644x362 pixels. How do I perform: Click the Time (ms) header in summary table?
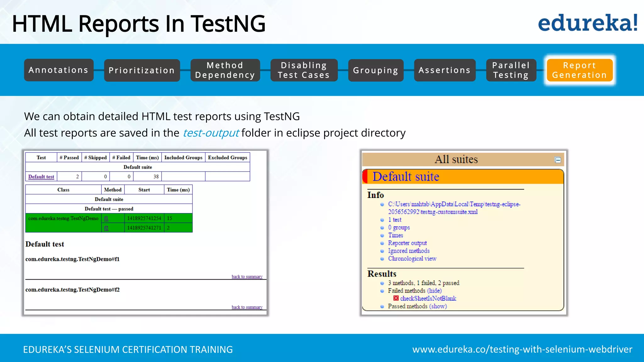coord(147,157)
